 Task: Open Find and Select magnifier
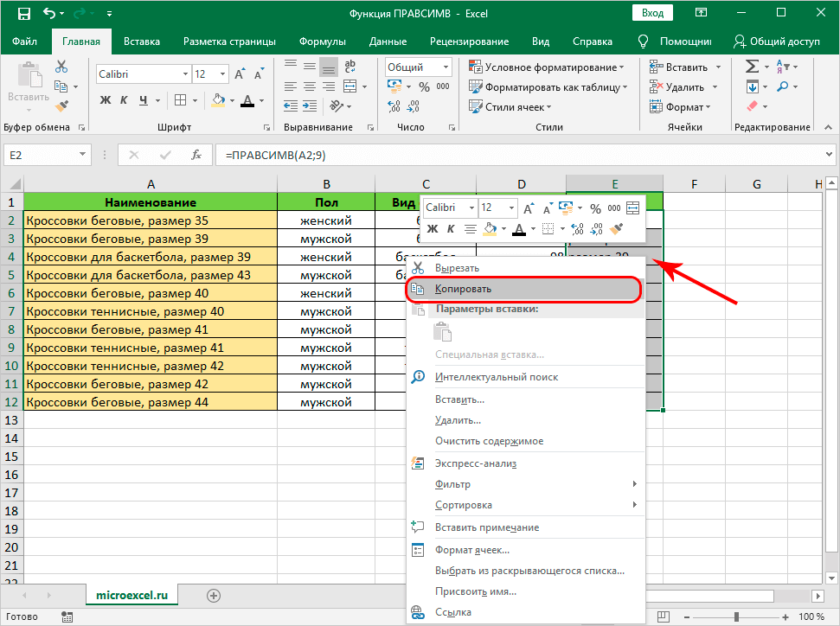783,86
